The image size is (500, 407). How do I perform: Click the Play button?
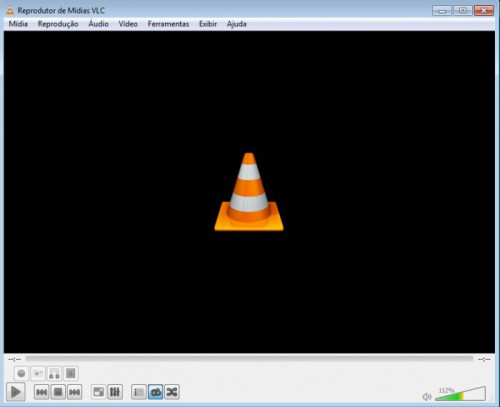16,392
